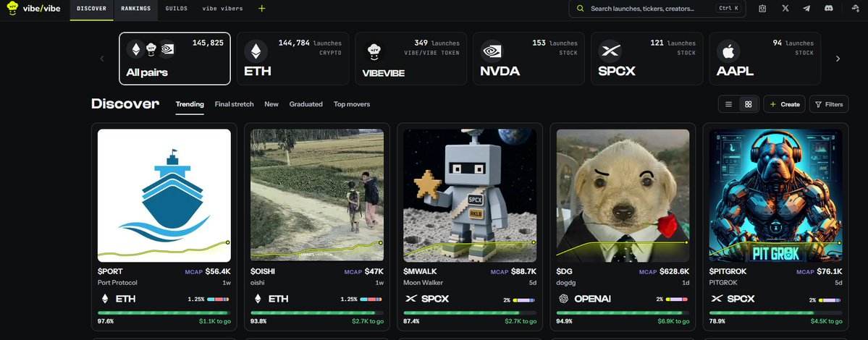Open the Telegram link icon
Image resolution: width=868 pixels, height=340 pixels.
tap(806, 8)
